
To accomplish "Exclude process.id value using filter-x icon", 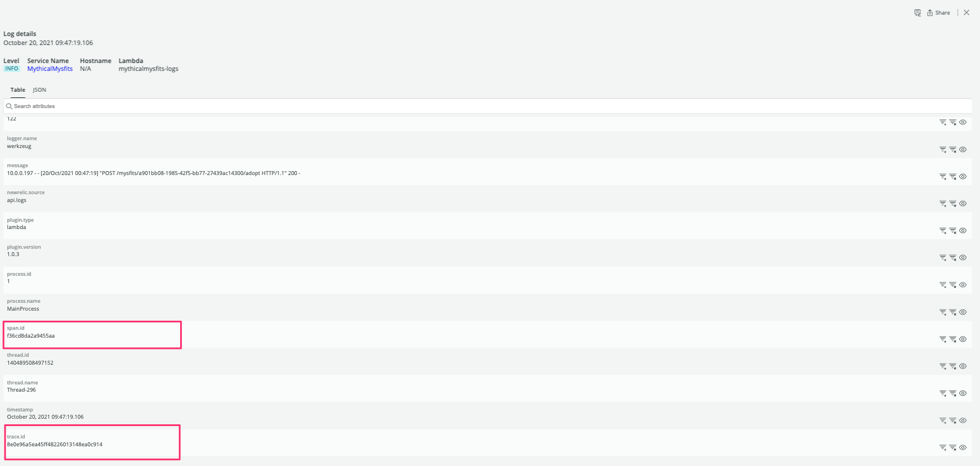I will pos(953,285).
